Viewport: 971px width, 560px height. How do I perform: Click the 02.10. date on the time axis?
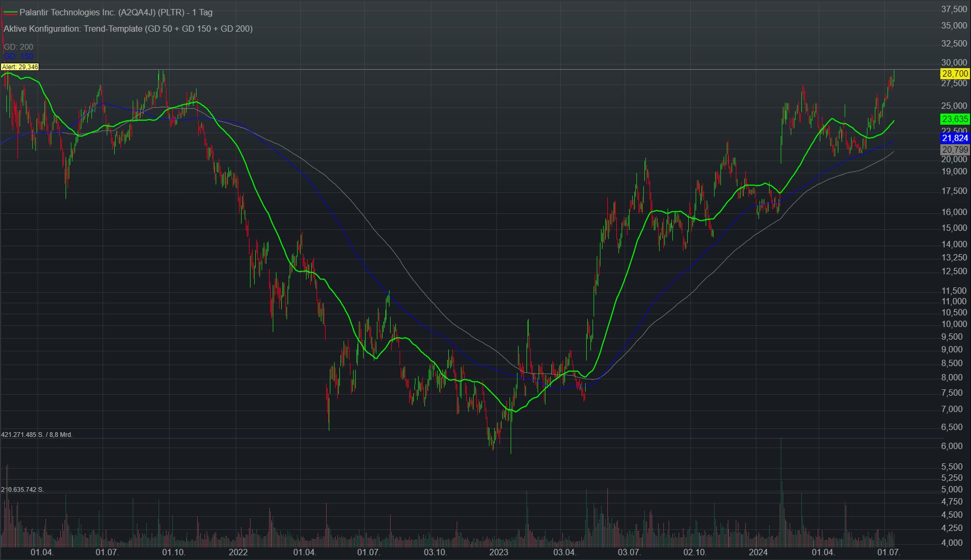click(x=695, y=553)
